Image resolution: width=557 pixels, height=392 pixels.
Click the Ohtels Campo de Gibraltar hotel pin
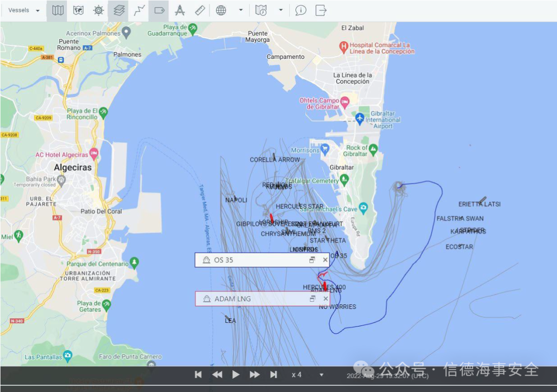(345, 102)
